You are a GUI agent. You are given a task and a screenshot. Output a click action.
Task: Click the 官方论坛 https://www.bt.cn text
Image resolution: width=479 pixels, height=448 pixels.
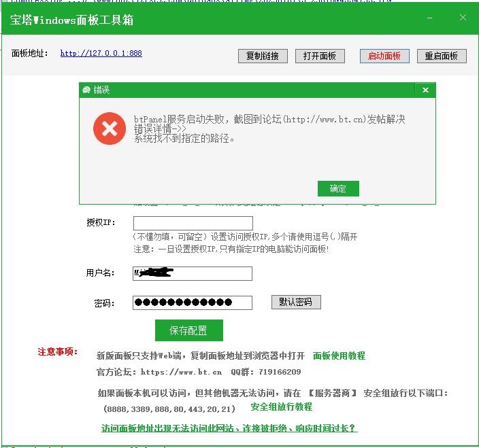click(x=159, y=372)
